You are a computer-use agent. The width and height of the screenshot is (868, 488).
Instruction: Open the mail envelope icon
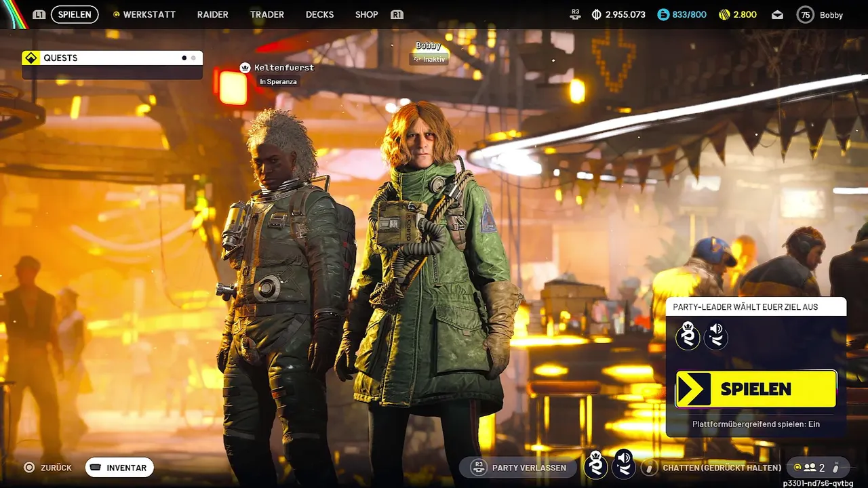click(x=777, y=14)
